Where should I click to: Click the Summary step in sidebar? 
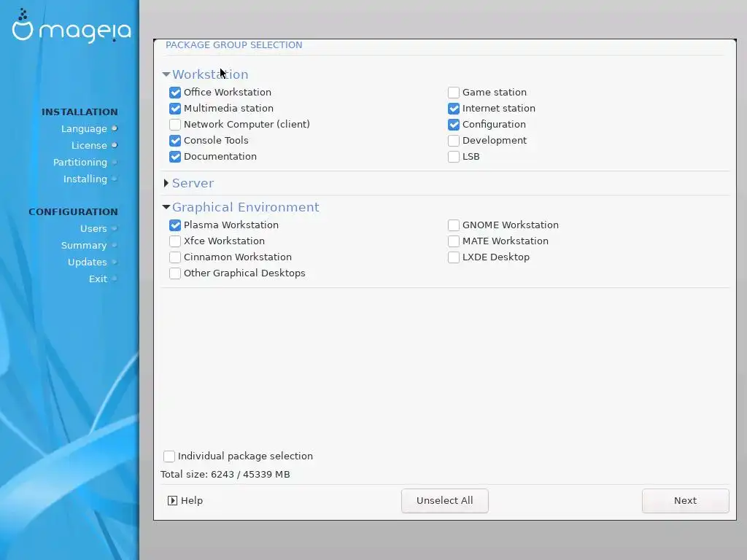tap(84, 245)
